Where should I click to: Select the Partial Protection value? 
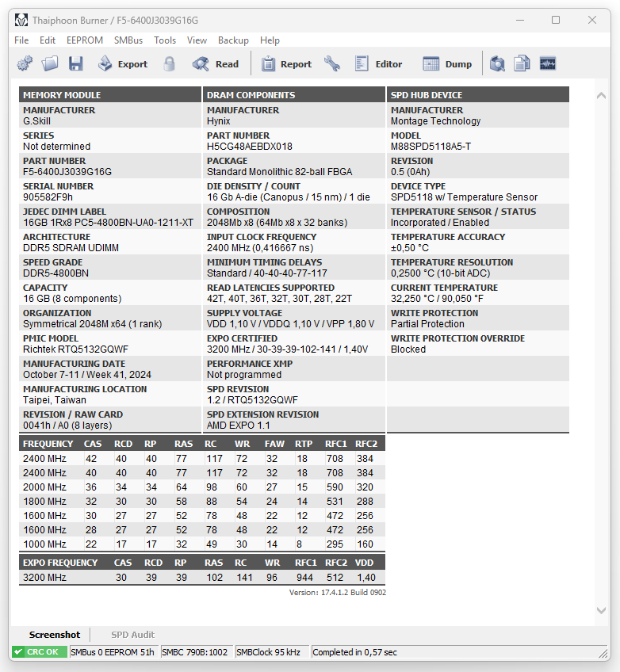click(427, 324)
